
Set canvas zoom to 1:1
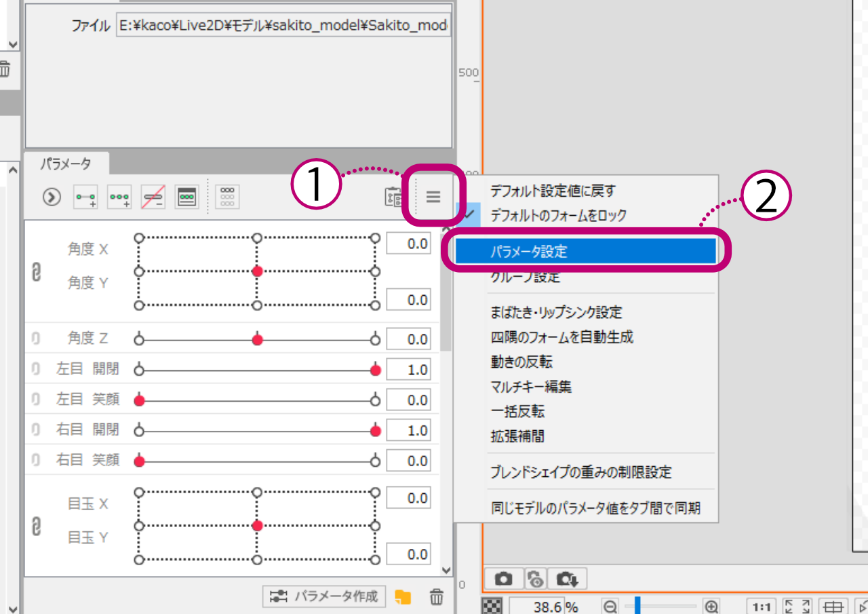click(x=762, y=607)
